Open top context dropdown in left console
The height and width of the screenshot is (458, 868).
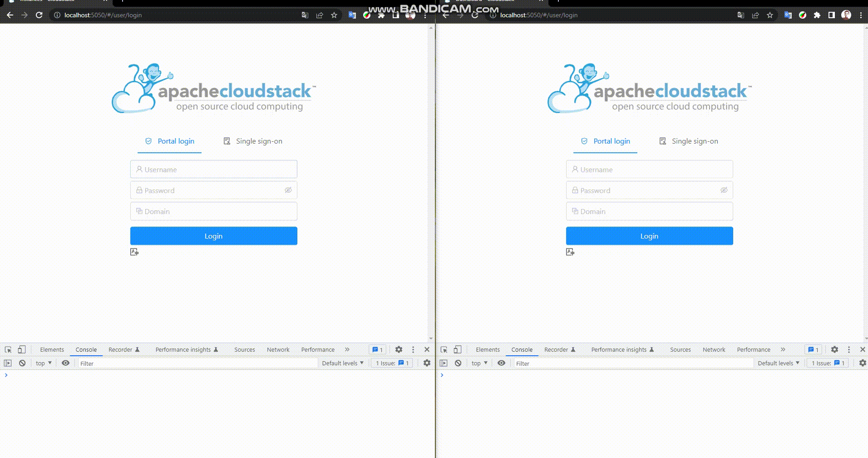pyautogui.click(x=44, y=363)
